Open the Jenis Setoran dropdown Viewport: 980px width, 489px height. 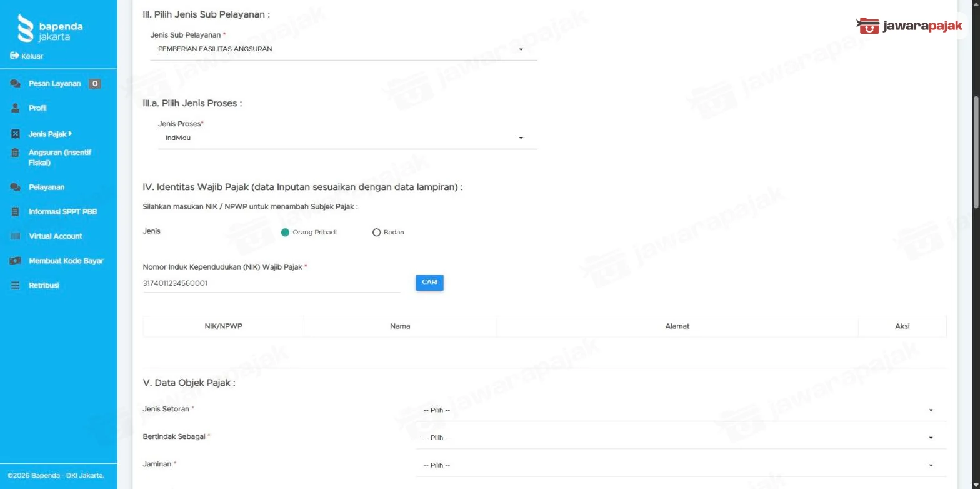coord(681,410)
